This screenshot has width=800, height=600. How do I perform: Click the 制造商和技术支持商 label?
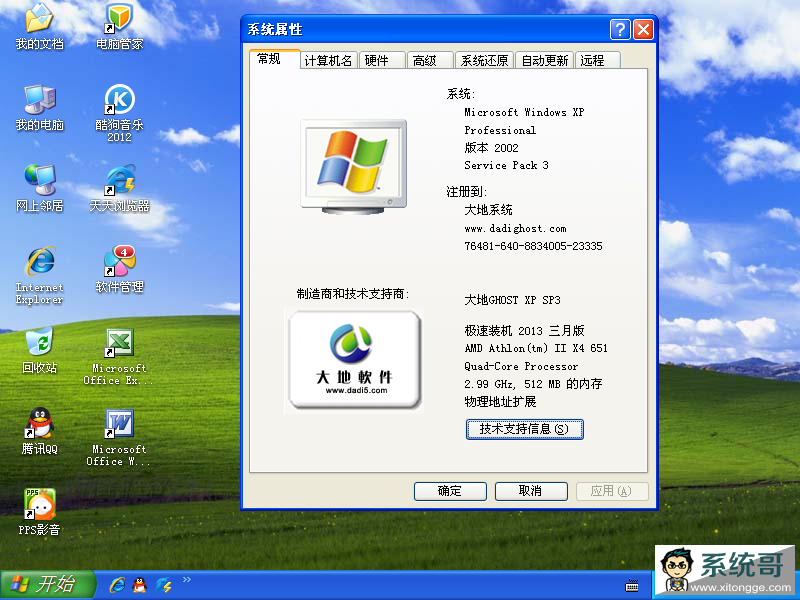(353, 294)
